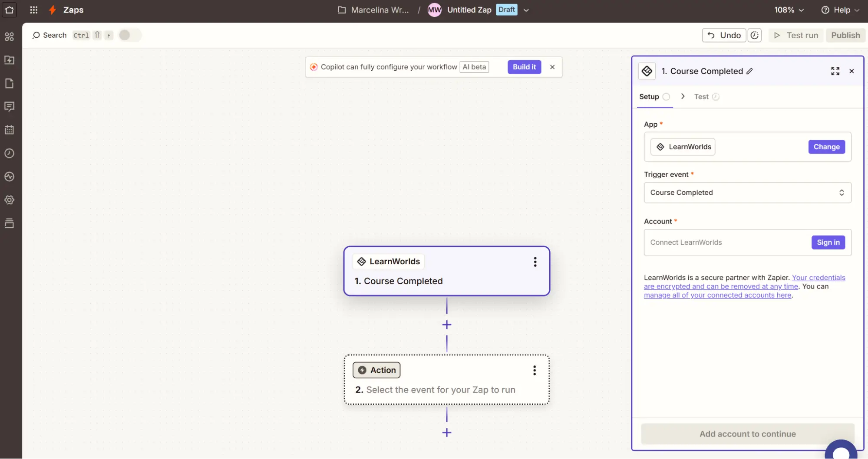Start a Test run
868x459 pixels.
click(796, 35)
